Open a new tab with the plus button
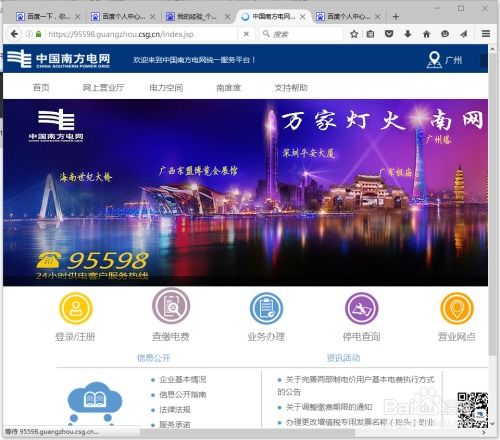The image size is (500, 440). pyautogui.click(x=396, y=17)
